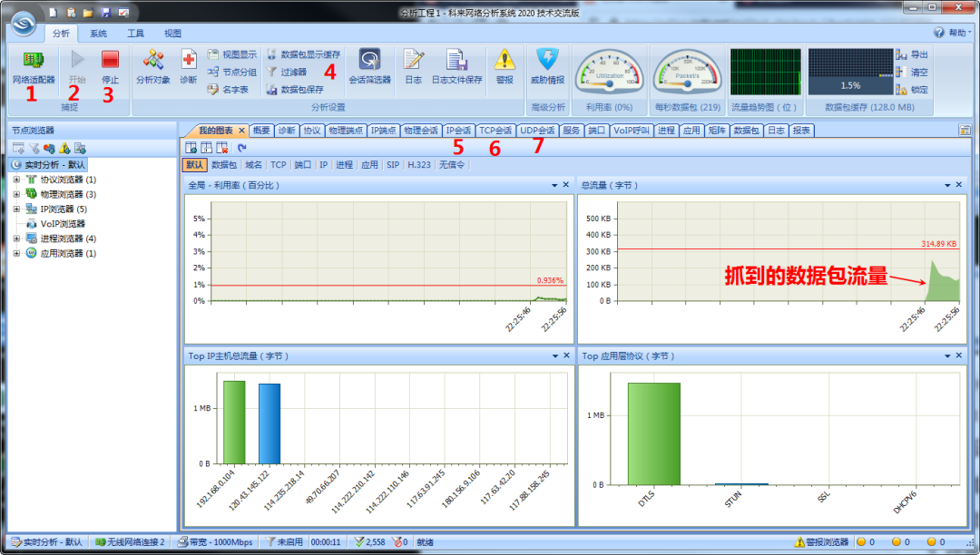Expand the 进程浏览器 tree node

click(17, 239)
